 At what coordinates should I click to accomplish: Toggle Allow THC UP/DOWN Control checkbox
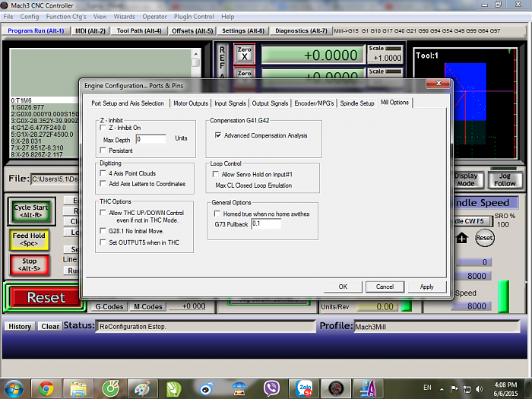click(x=103, y=212)
